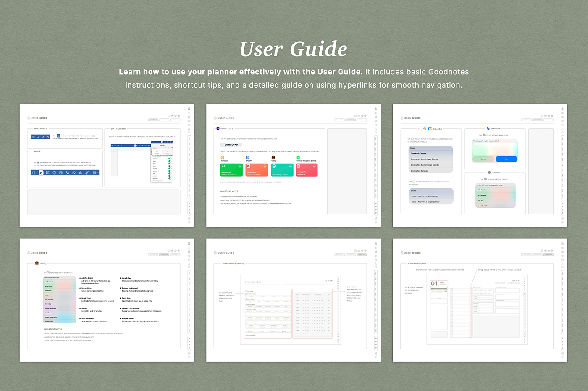
Task: Toggle the Comments switch in Lasso popup
Action: pyautogui.click(x=170, y=176)
